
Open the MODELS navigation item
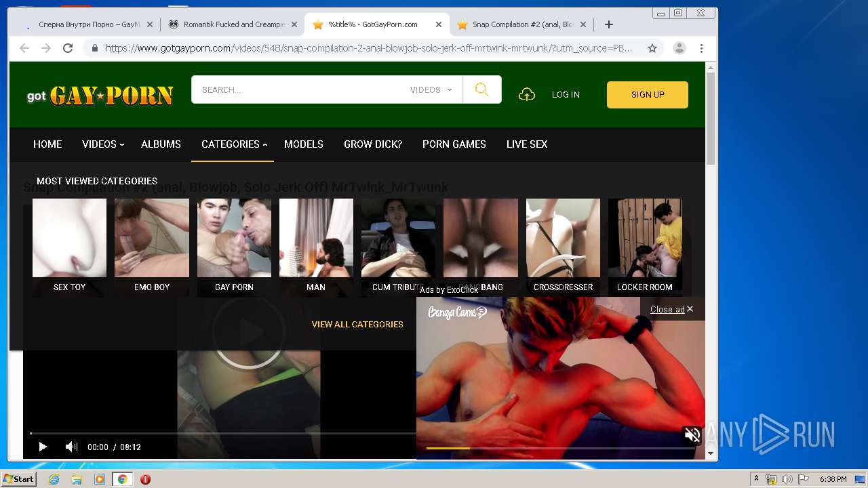[304, 144]
